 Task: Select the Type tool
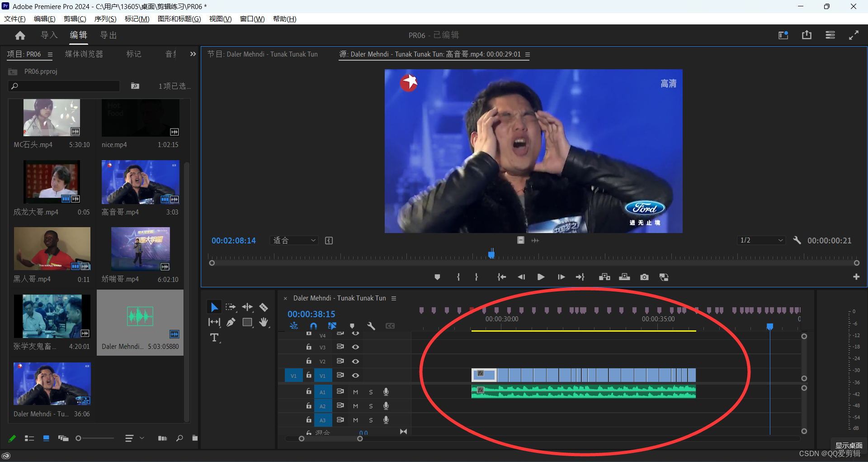[214, 338]
